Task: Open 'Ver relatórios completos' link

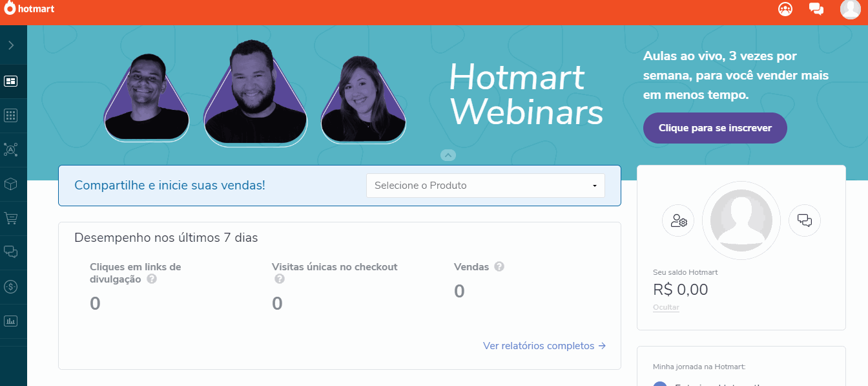Action: [544, 346]
